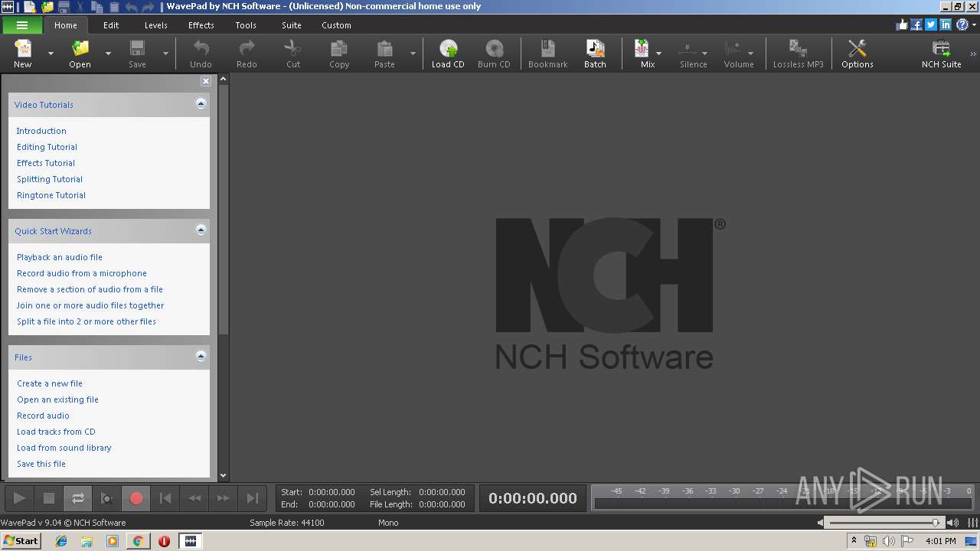The image size is (980, 551).
Task: Collapse the Files section
Action: (x=201, y=356)
